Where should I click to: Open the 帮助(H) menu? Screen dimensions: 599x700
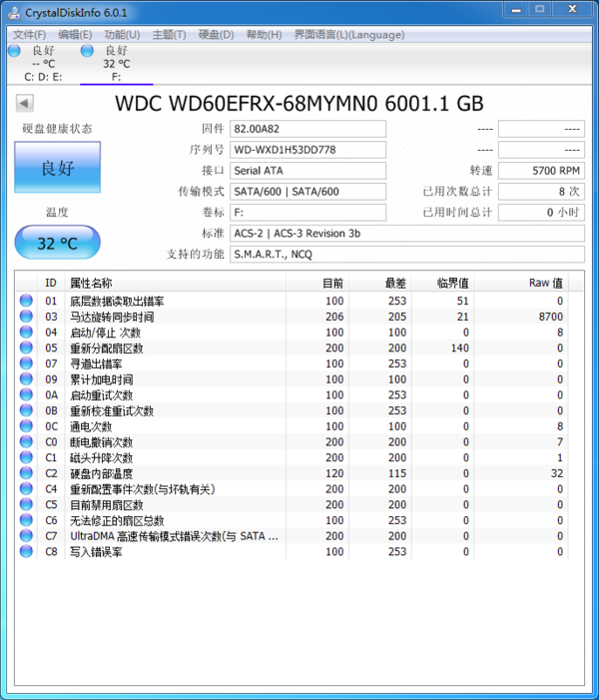pos(264,34)
